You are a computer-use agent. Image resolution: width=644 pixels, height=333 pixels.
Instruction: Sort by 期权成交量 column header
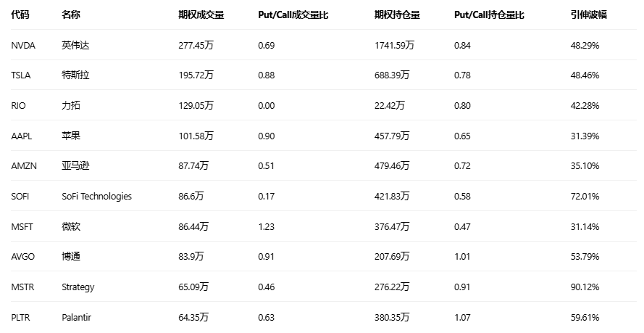point(201,15)
